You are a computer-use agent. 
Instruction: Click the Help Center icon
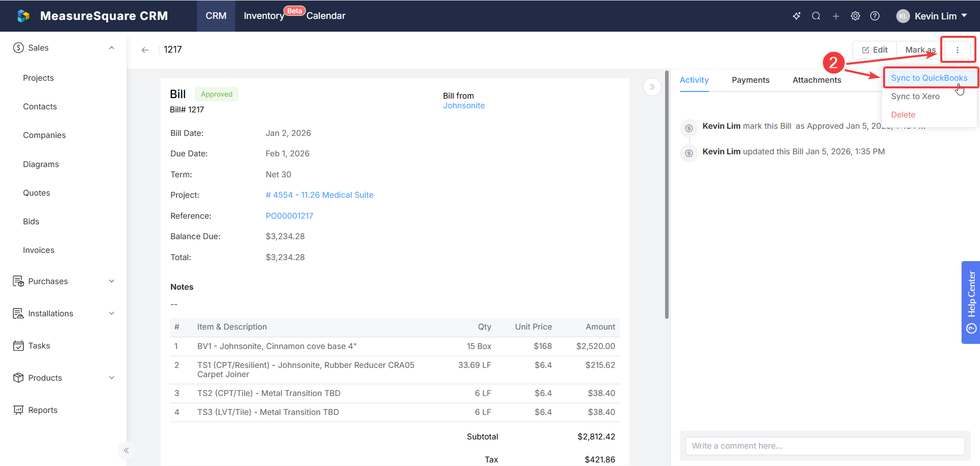tap(971, 328)
